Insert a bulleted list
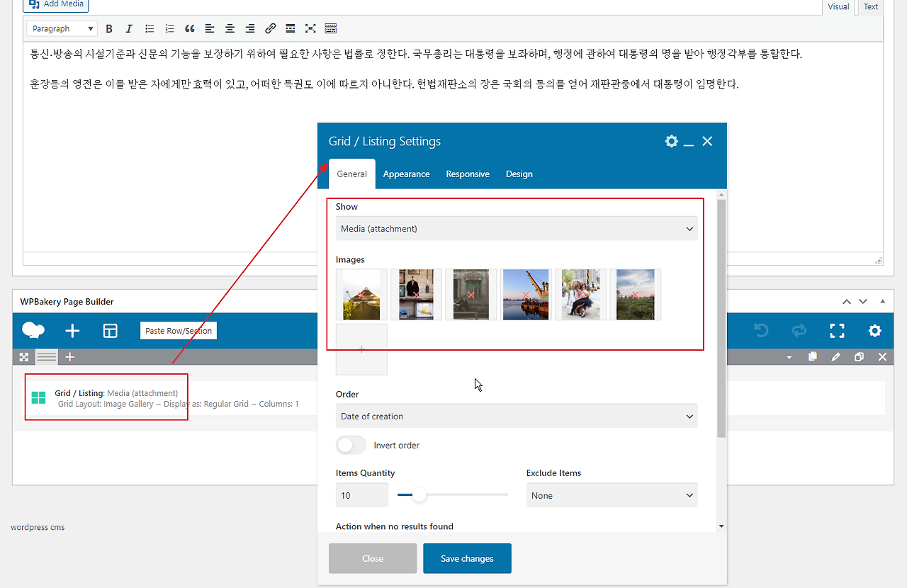Screen dimensions: 907x588 tap(150, 29)
